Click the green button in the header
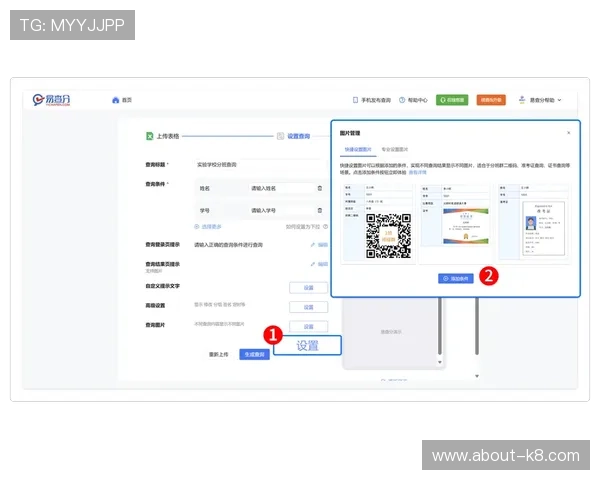The image size is (600, 480). pyautogui.click(x=452, y=100)
